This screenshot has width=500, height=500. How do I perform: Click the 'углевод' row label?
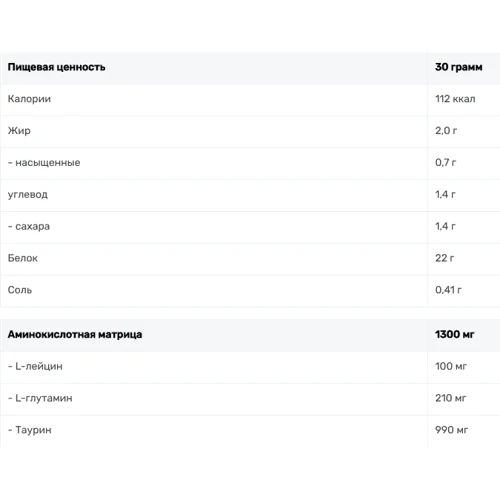pyautogui.click(x=28, y=194)
